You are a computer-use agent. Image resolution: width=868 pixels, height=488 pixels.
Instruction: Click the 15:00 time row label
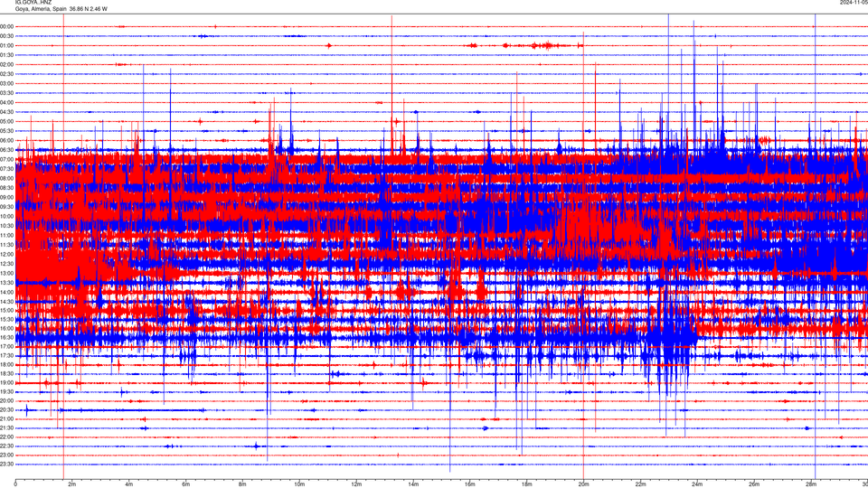pyautogui.click(x=6, y=312)
